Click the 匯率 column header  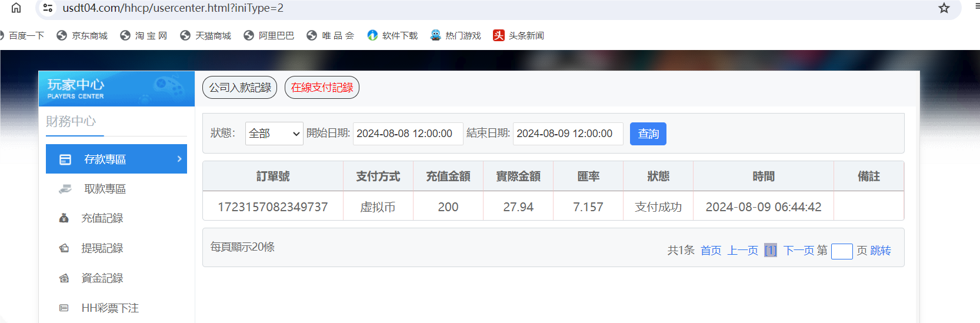(x=588, y=177)
